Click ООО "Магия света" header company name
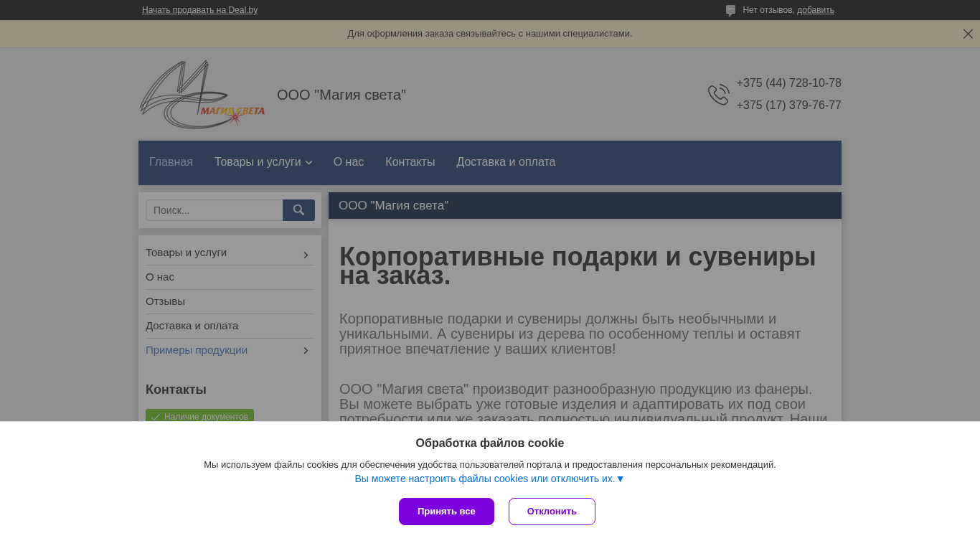Screen dimensions: 980x551 341,95
